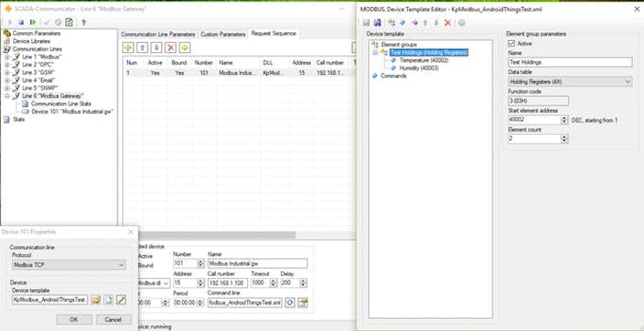The width and height of the screenshot is (644, 331).
Task: Click the blue save-as icon in Template Editor
Action: pos(377,23)
